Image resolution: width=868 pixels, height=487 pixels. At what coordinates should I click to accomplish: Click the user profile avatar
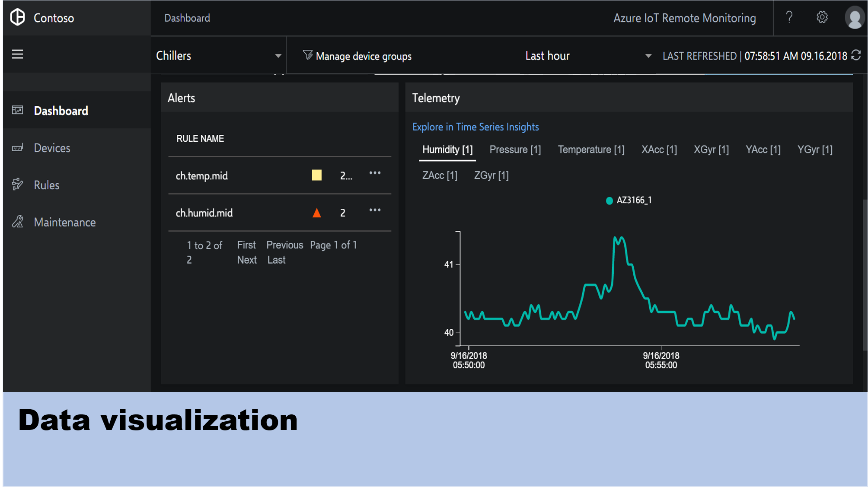pos(854,18)
